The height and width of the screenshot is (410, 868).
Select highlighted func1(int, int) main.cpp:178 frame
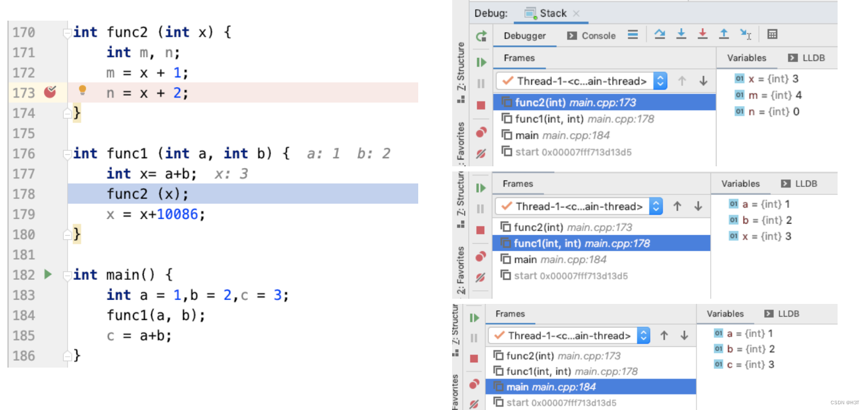[601, 243]
